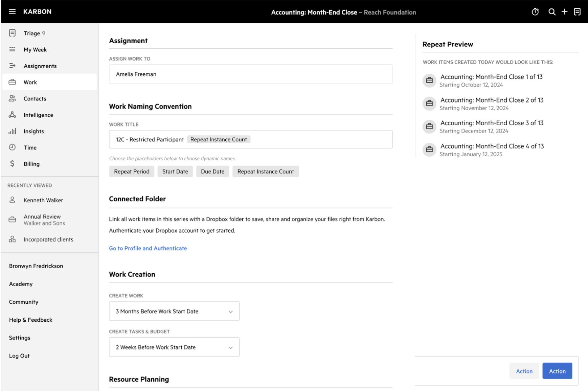
Task: Open the hamburger menu icon
Action: tap(12, 12)
